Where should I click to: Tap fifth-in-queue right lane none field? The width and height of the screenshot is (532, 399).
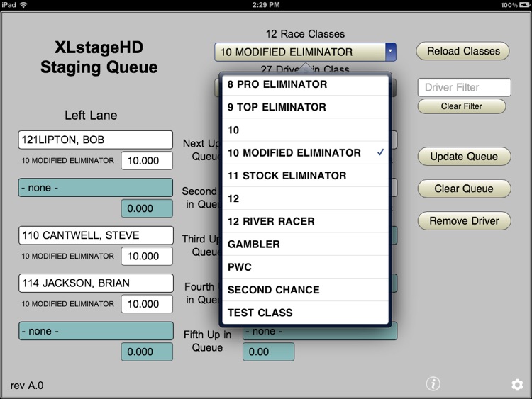pyautogui.click(x=320, y=332)
